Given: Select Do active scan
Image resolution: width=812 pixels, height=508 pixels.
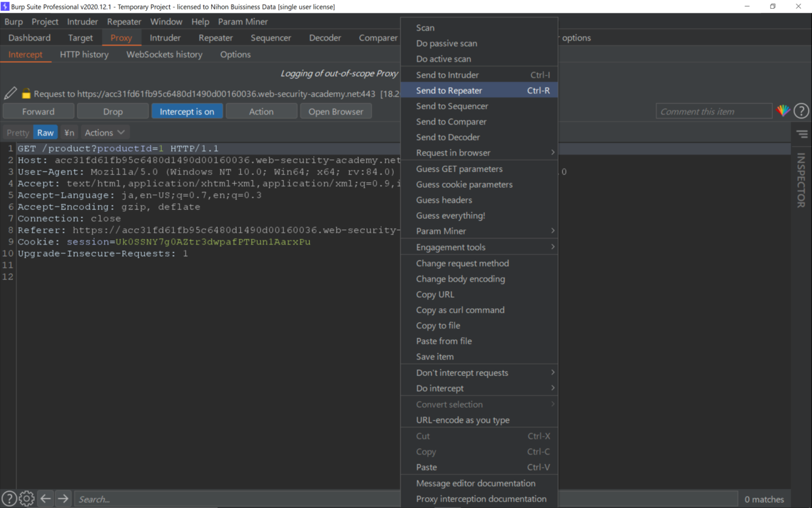Looking at the screenshot, I should click(479, 59).
